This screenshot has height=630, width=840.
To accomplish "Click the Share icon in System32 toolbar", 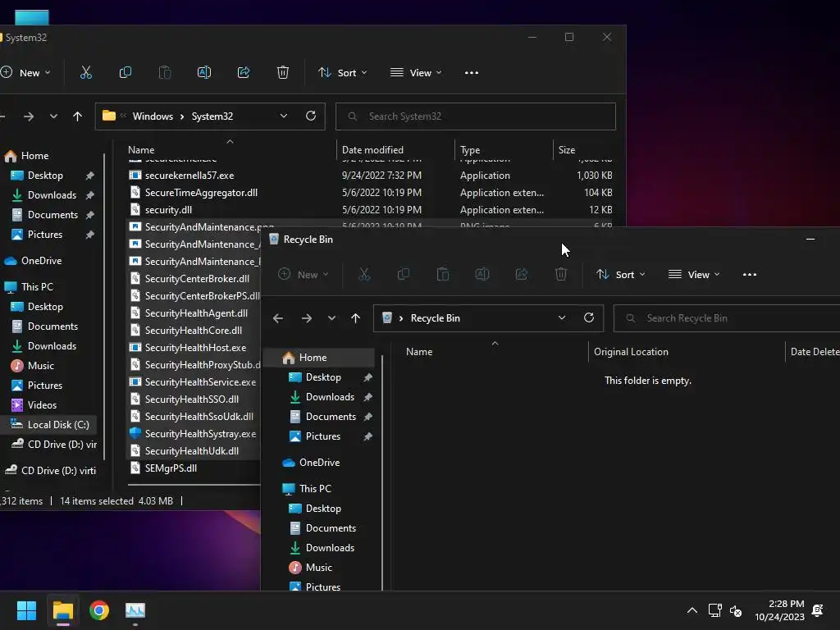I will [x=244, y=72].
